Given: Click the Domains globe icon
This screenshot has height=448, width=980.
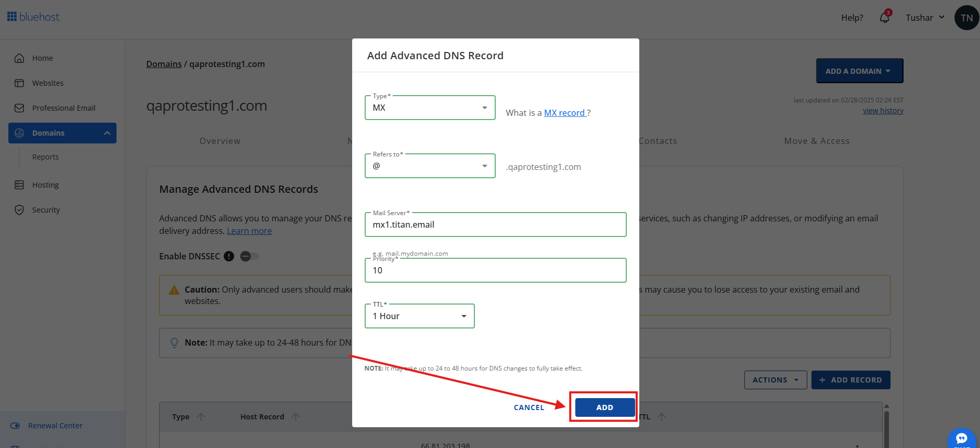Looking at the screenshot, I should 19,133.
